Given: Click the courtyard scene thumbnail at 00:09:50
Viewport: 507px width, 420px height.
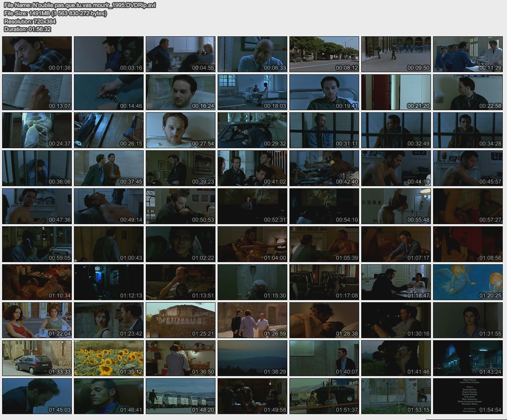Looking at the screenshot, I should pyautogui.click(x=396, y=54).
